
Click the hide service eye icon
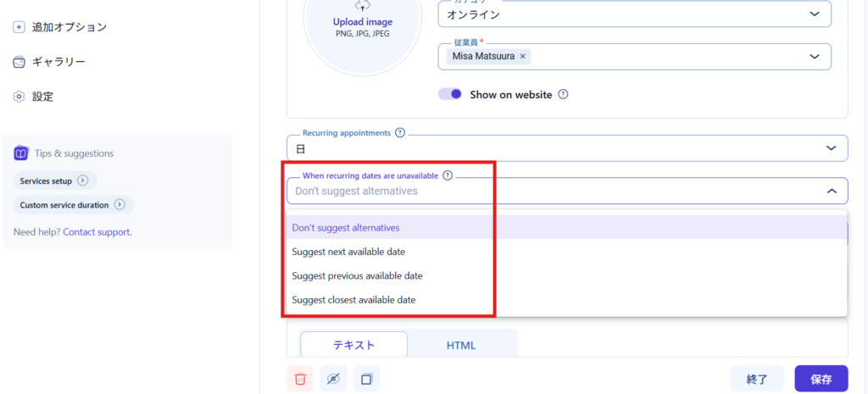pos(334,379)
